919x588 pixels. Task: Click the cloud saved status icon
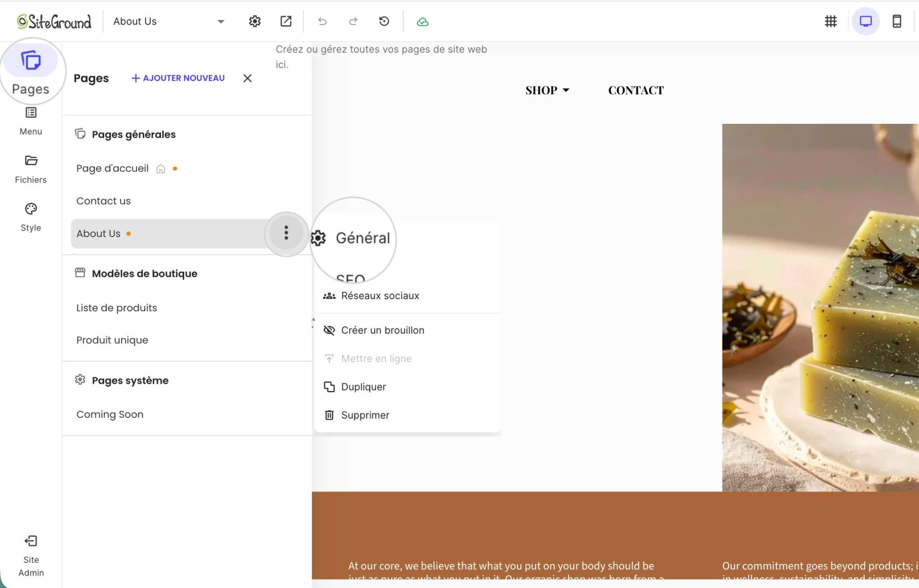click(x=423, y=22)
